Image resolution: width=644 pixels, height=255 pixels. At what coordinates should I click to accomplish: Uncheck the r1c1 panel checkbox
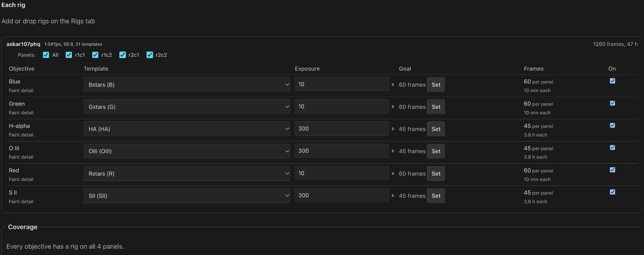pyautogui.click(x=69, y=55)
